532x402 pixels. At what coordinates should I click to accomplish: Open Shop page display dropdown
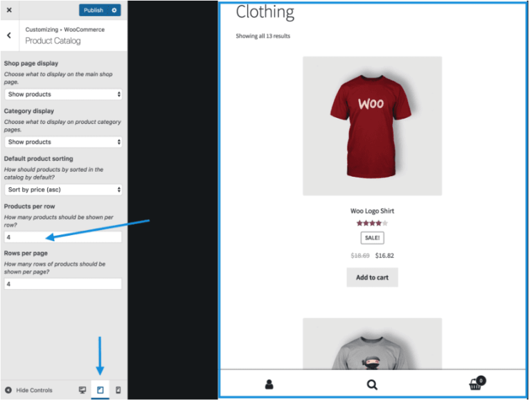[x=63, y=94]
